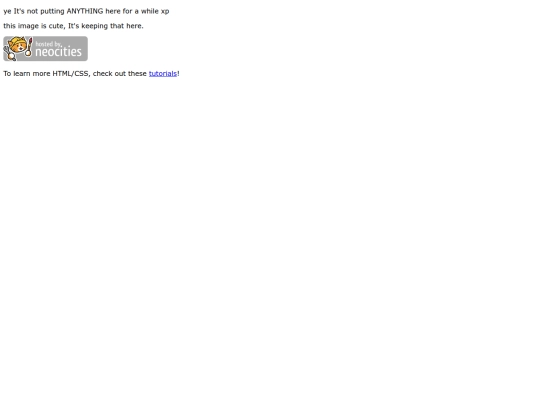540x405 pixels.
Task: Click the paintbrush held by the cat
Action: 30,47
